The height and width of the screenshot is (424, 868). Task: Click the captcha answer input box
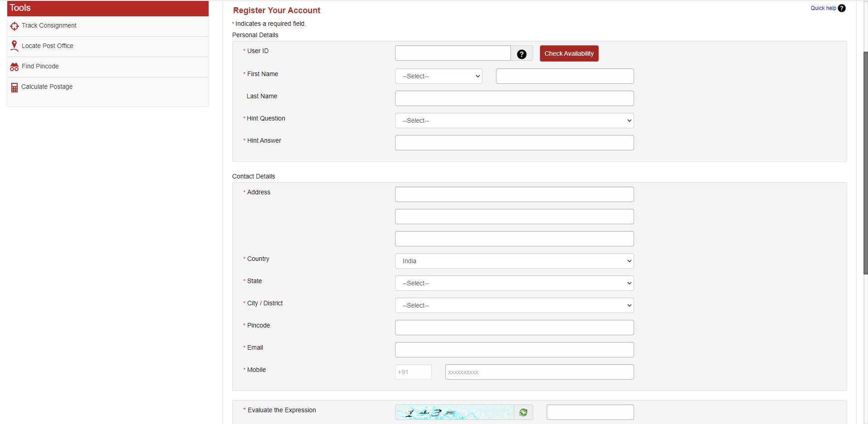(590, 412)
